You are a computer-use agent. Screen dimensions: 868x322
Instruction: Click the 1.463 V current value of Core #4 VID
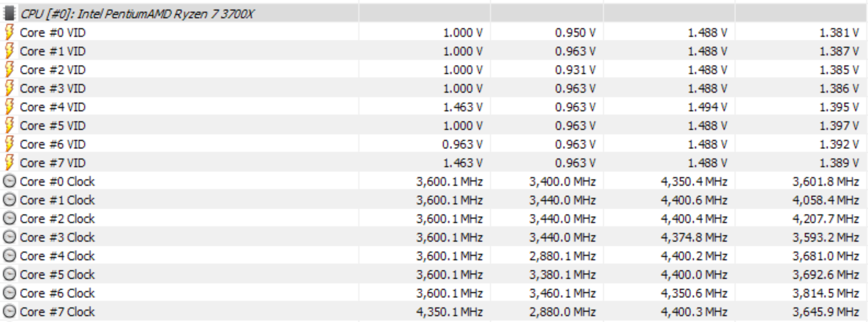pos(463,107)
